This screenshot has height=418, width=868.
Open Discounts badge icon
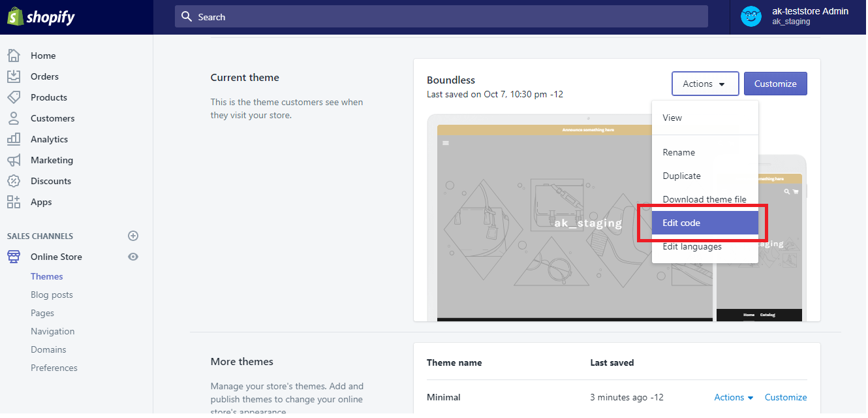[14, 181]
